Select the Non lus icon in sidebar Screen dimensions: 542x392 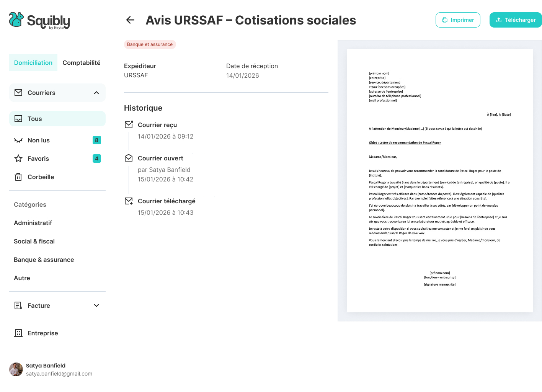18,140
